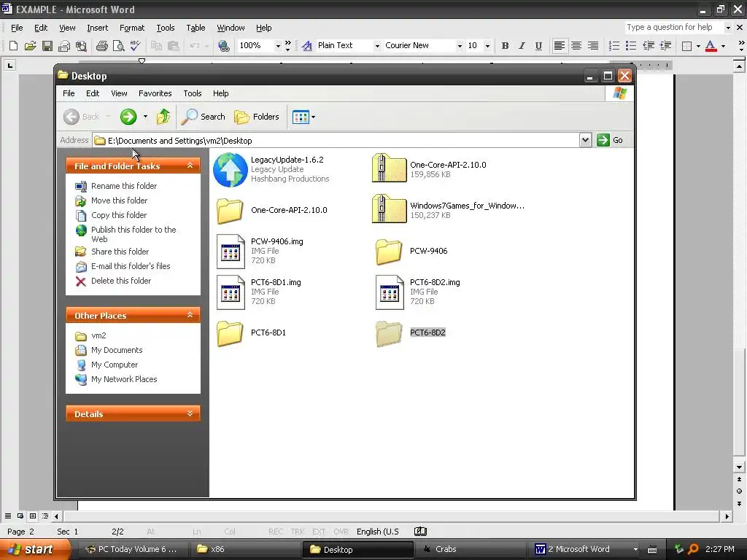
Task: Open the Plain Text style dropdown
Action: click(377, 46)
